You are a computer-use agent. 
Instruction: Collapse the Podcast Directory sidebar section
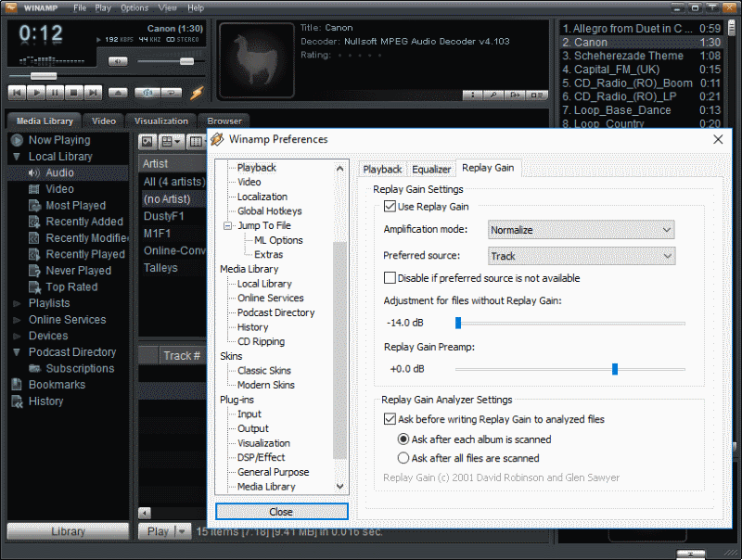coord(17,352)
